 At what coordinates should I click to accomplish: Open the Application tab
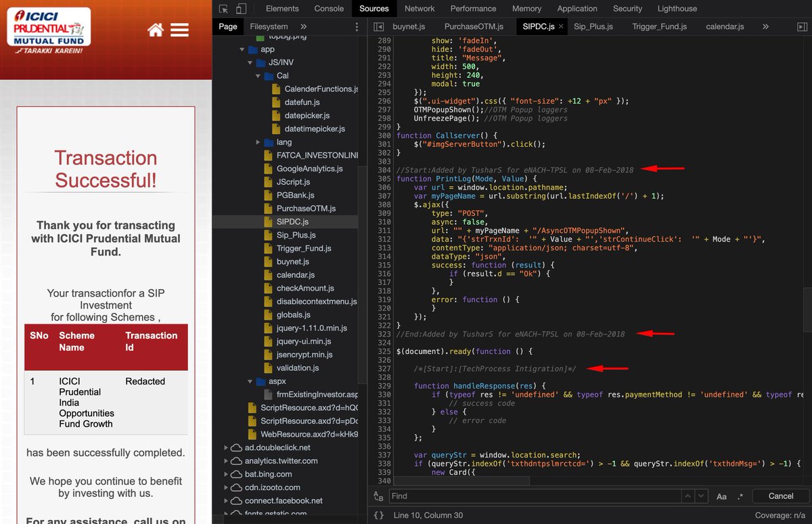(x=577, y=9)
